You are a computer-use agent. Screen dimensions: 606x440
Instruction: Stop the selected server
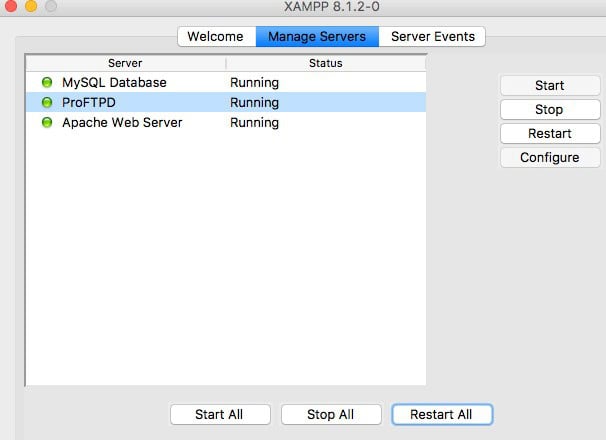point(550,109)
